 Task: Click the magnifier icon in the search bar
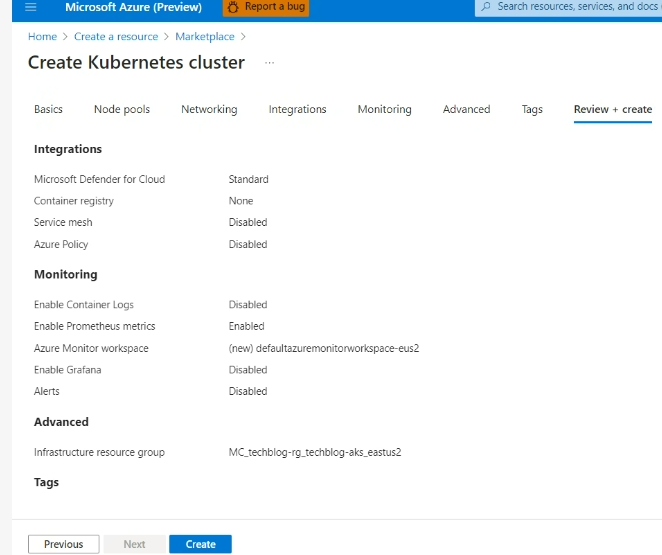486,7
